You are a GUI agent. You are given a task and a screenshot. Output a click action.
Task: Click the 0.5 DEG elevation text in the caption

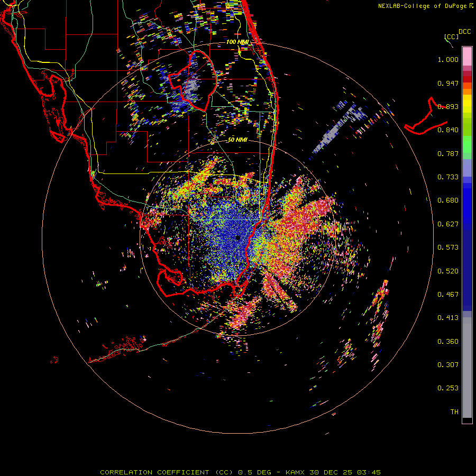255,472
